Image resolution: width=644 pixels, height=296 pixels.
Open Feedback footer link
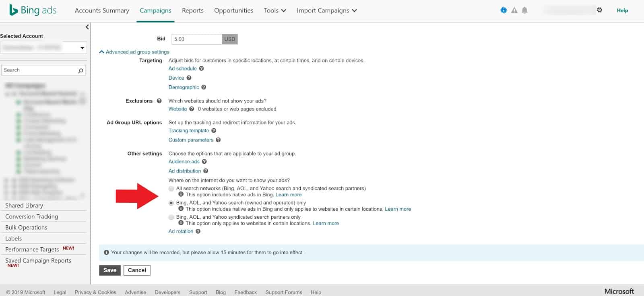pyautogui.click(x=246, y=292)
